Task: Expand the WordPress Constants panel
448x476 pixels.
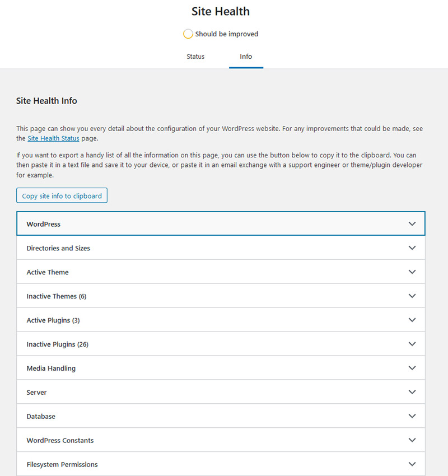Action: [221, 440]
